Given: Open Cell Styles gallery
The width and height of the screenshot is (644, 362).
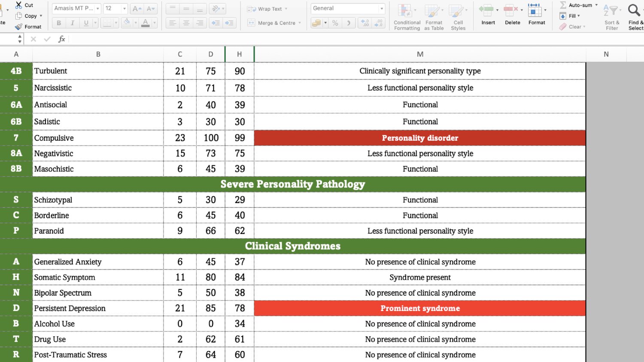Looking at the screenshot, I should click(458, 17).
